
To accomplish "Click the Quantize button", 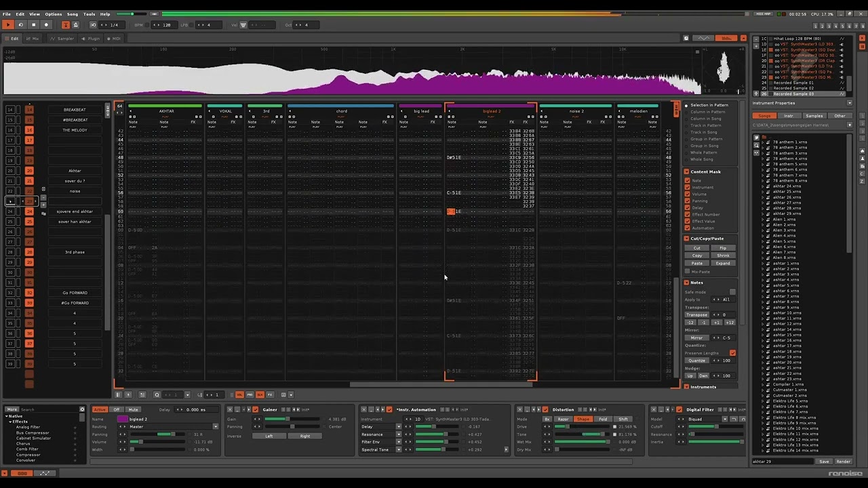I will 696,361.
